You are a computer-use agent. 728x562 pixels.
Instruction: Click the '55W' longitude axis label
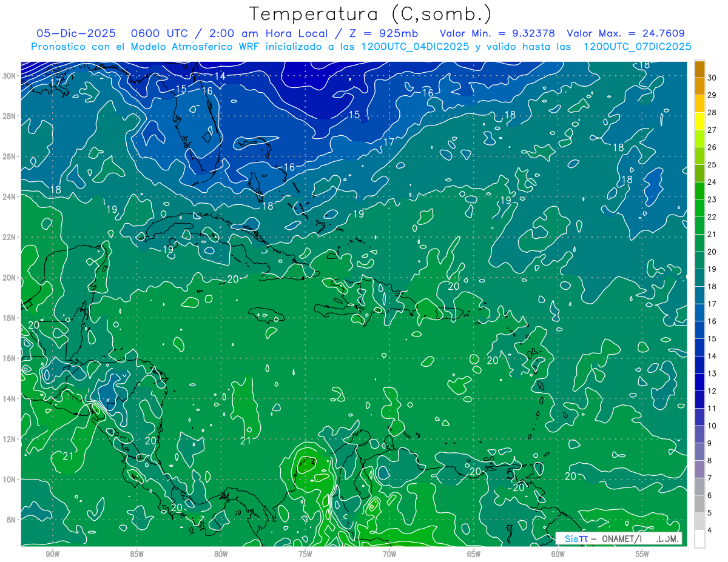[642, 554]
